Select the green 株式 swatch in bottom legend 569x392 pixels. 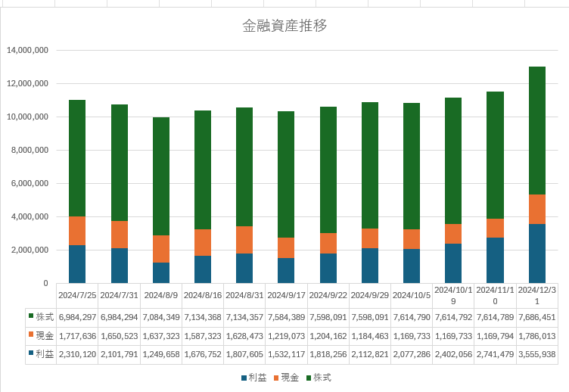(309, 378)
